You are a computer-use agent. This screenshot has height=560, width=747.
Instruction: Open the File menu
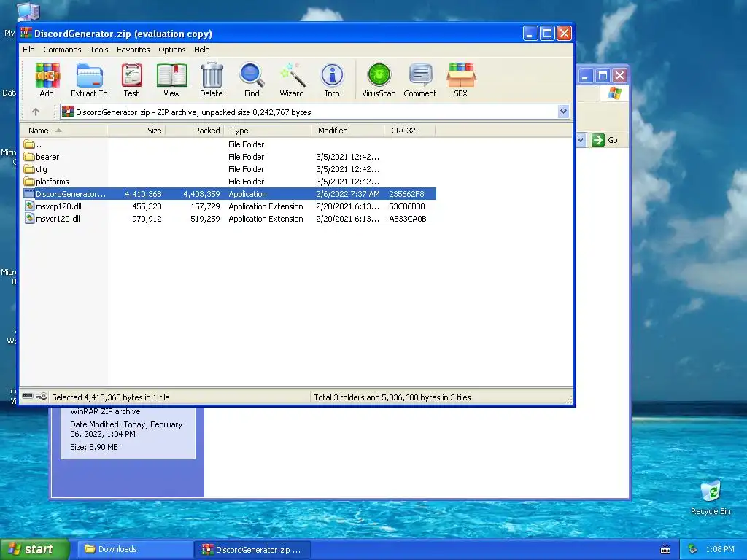point(28,50)
